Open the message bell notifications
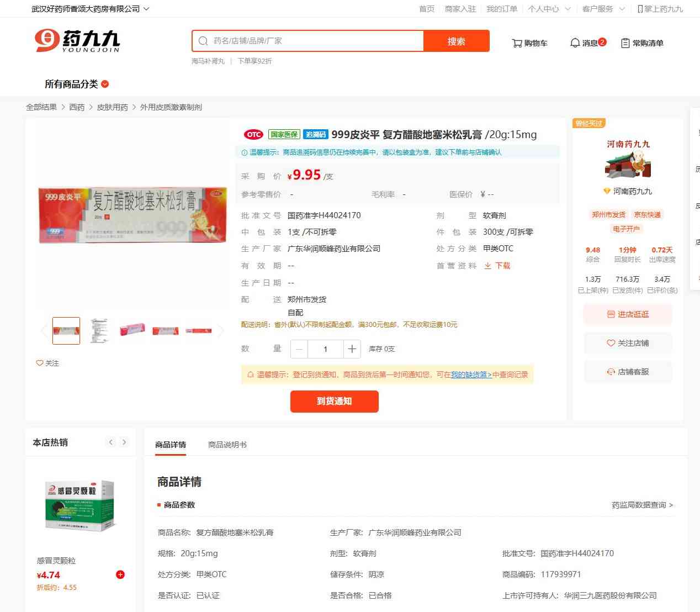Viewport: 700px width, 612px height. pyautogui.click(x=575, y=43)
